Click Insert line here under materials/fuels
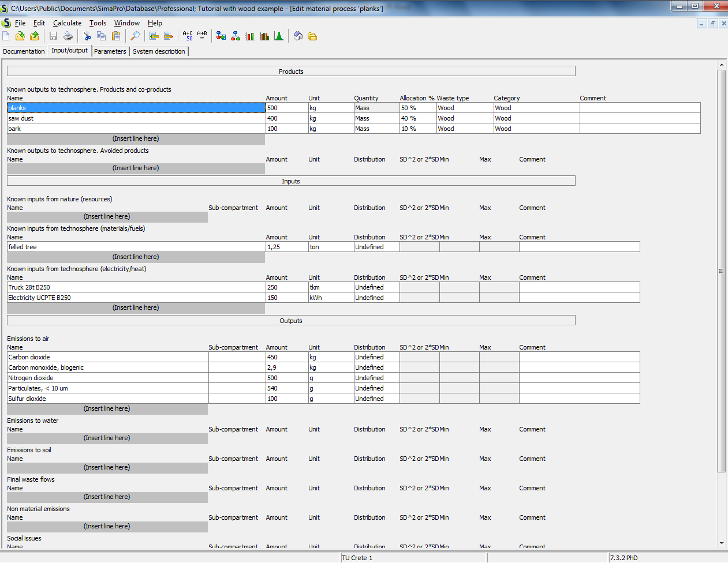This screenshot has width=728, height=563. 136,257
